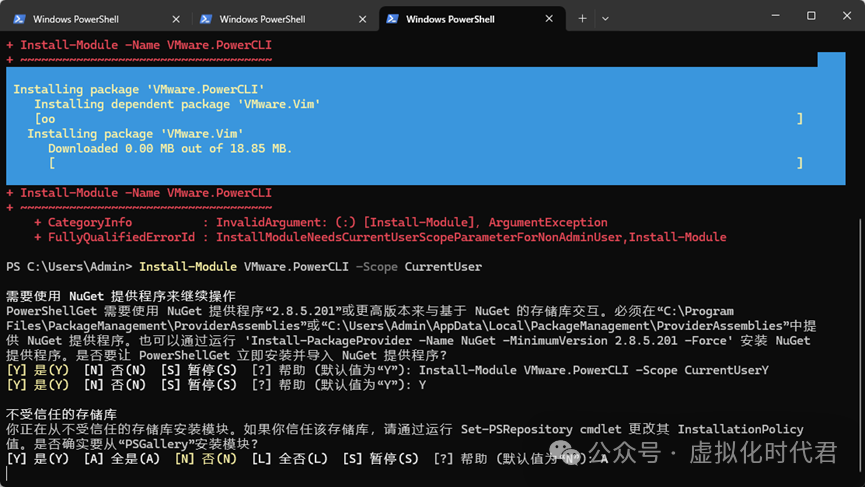
Task: Select the third Windows PowerShell tab
Action: click(x=472, y=19)
